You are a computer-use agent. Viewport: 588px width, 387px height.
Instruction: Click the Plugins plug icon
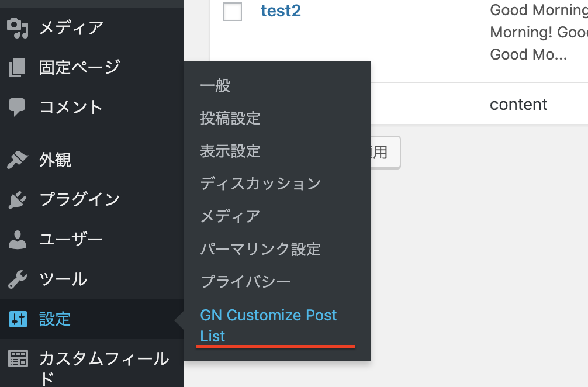point(18,199)
